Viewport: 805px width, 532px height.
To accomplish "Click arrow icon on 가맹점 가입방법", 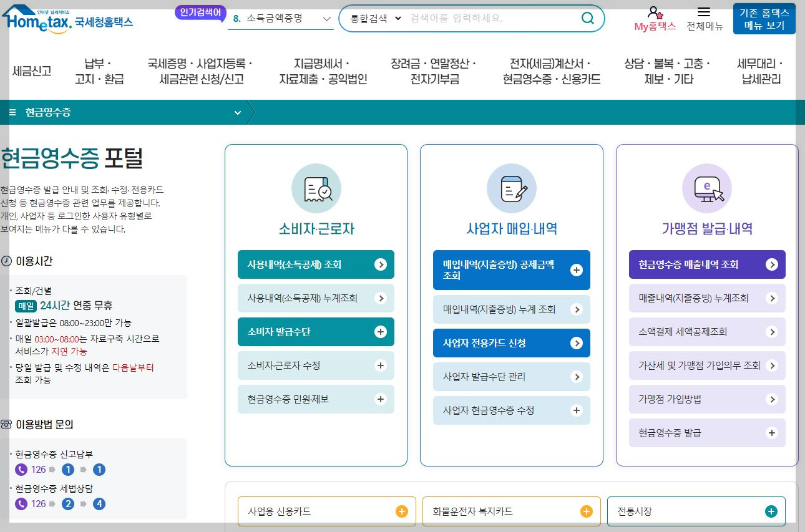I will [x=772, y=399].
